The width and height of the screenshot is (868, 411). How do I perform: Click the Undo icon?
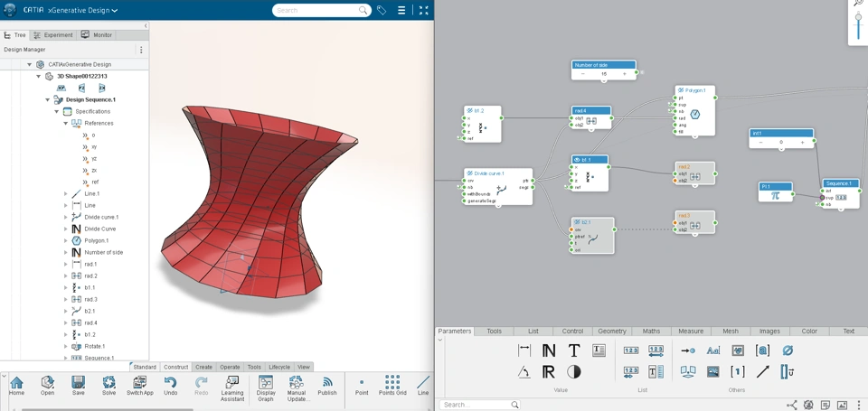pos(171,382)
